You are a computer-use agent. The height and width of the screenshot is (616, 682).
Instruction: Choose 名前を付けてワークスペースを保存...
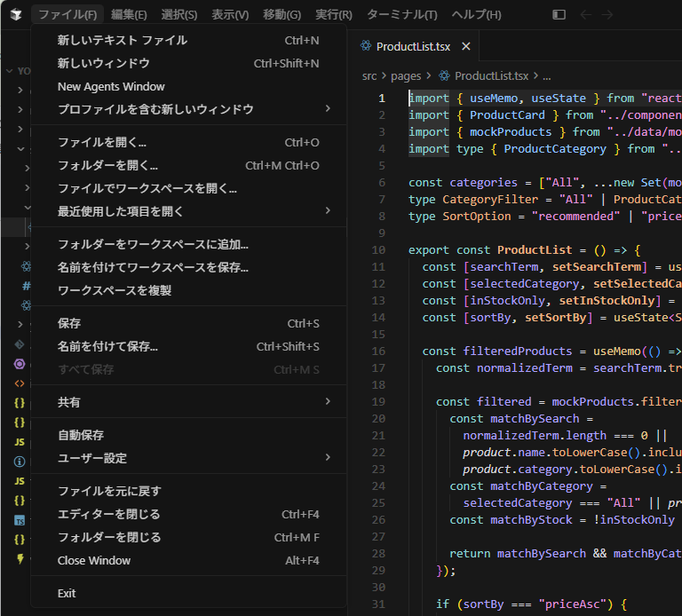coord(189,267)
